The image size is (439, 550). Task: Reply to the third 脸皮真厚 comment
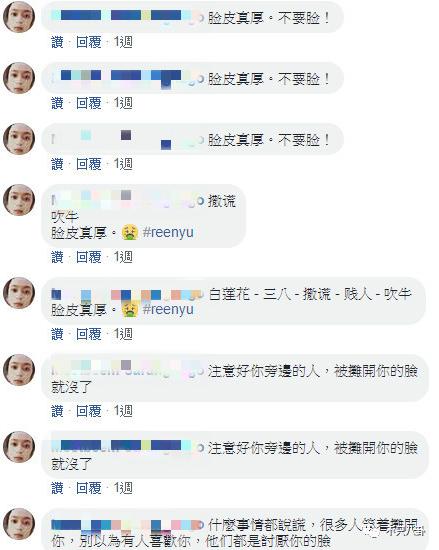tap(89, 164)
